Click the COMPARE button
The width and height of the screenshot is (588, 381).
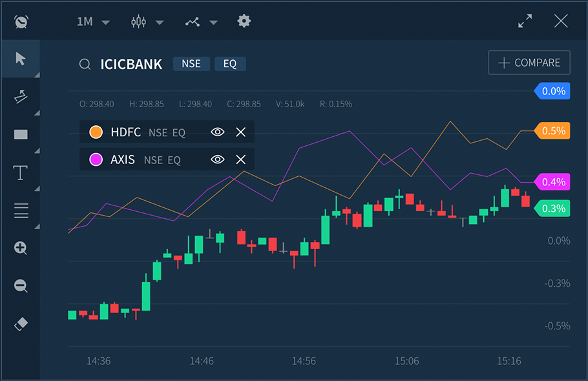point(529,62)
